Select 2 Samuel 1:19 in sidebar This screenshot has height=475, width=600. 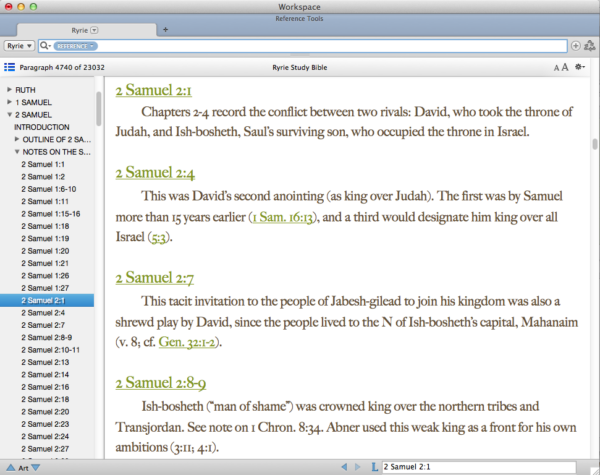click(x=45, y=238)
